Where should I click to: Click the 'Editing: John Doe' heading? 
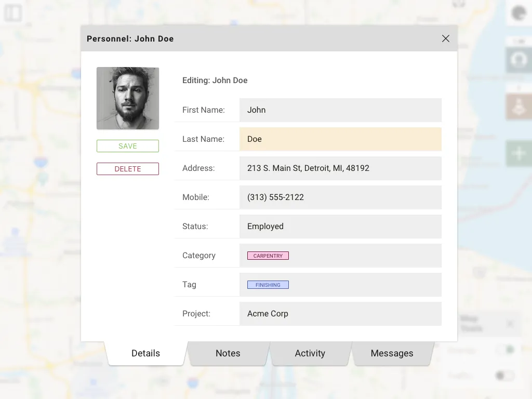(x=215, y=81)
